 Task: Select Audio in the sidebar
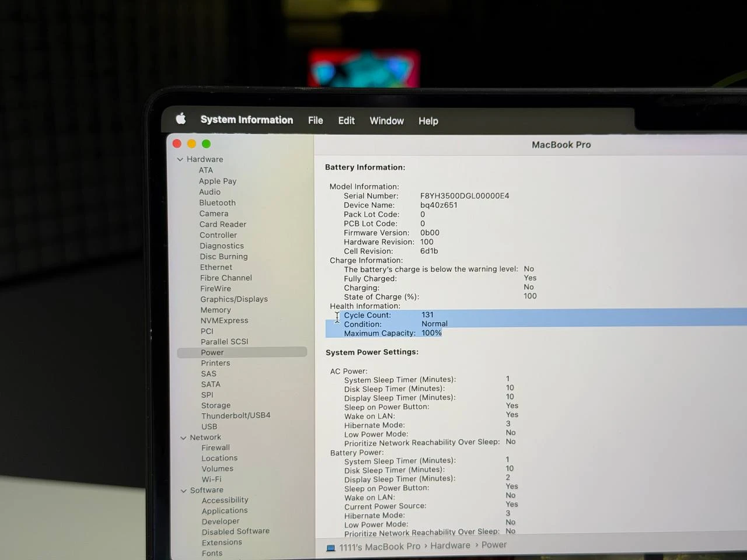tap(210, 192)
